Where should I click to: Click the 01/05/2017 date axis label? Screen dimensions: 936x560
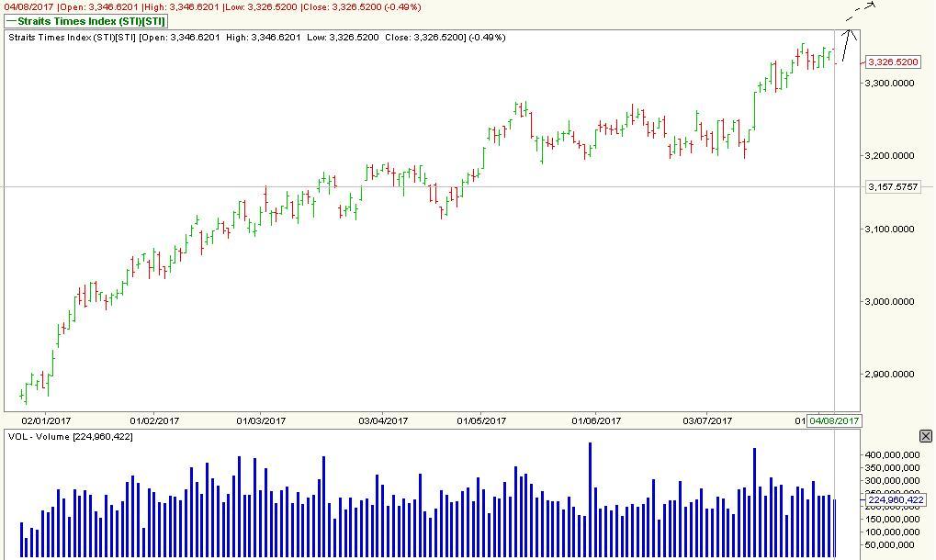(x=481, y=420)
